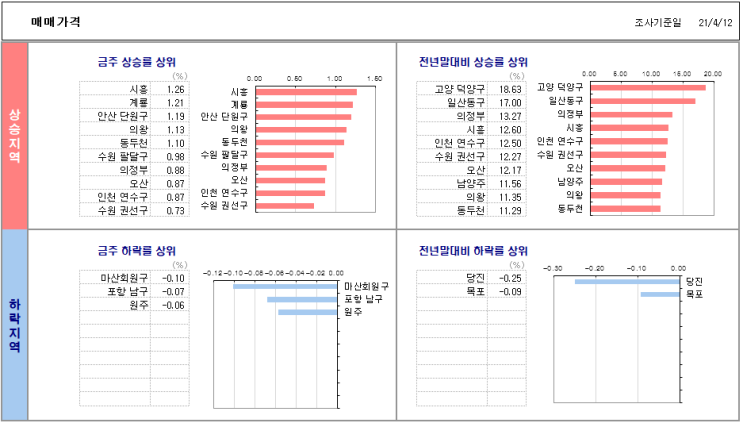Click the value 11.56 for 남양주
Screen dimensions: 743x423
[510, 184]
